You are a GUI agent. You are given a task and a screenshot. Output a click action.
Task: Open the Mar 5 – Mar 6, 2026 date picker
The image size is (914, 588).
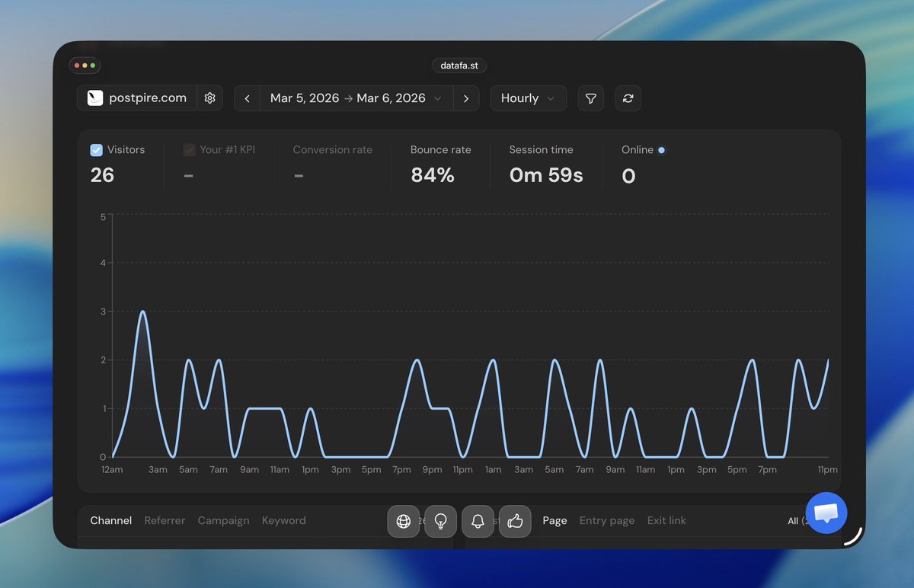356,98
